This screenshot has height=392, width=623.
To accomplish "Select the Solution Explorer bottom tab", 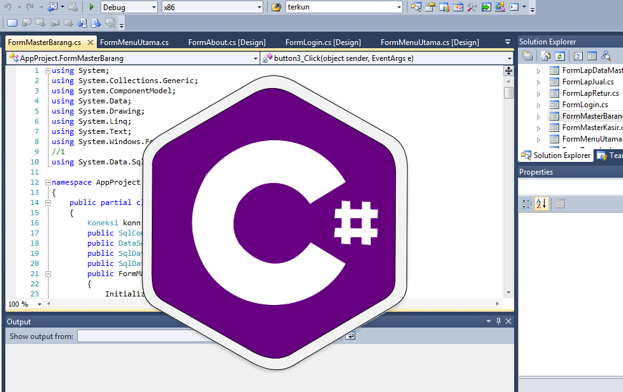I will point(556,155).
